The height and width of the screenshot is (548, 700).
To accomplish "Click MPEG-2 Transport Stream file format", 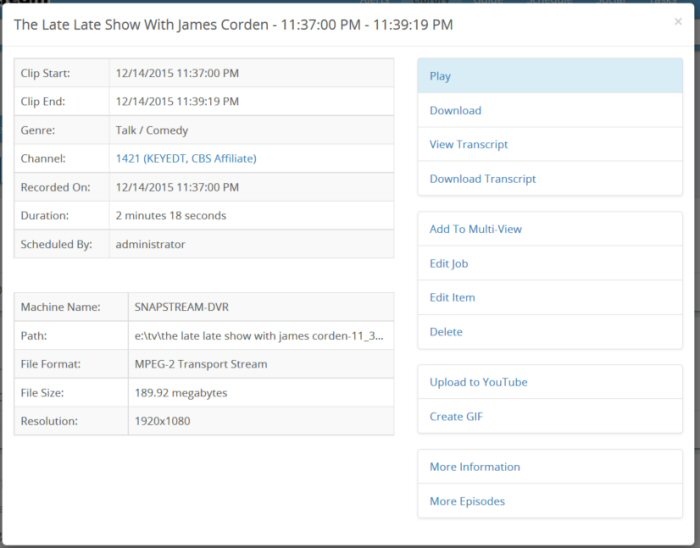I will tap(201, 364).
